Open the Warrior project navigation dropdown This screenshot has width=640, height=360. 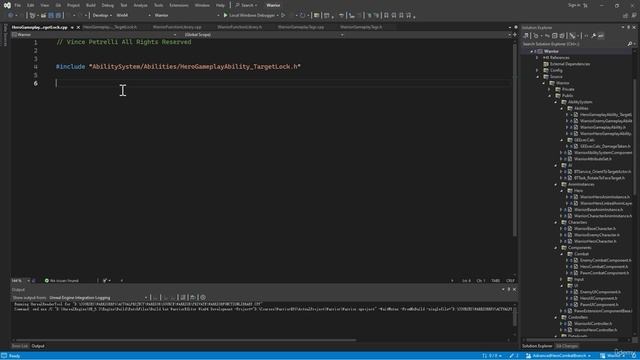95,35
